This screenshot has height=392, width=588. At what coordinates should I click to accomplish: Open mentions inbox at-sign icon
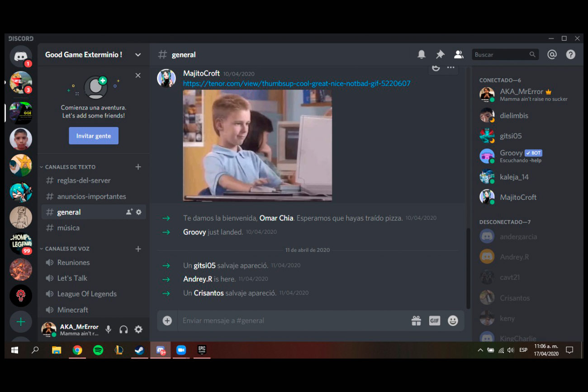(552, 55)
